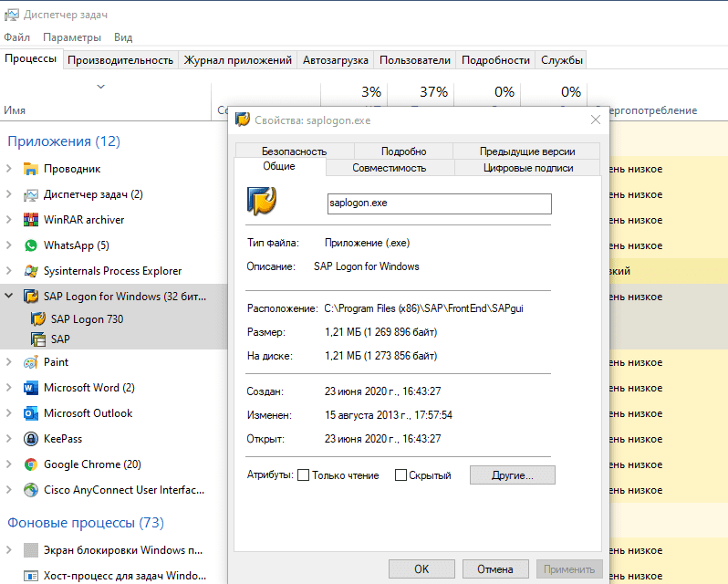Click the grayed Применить button

point(569,569)
